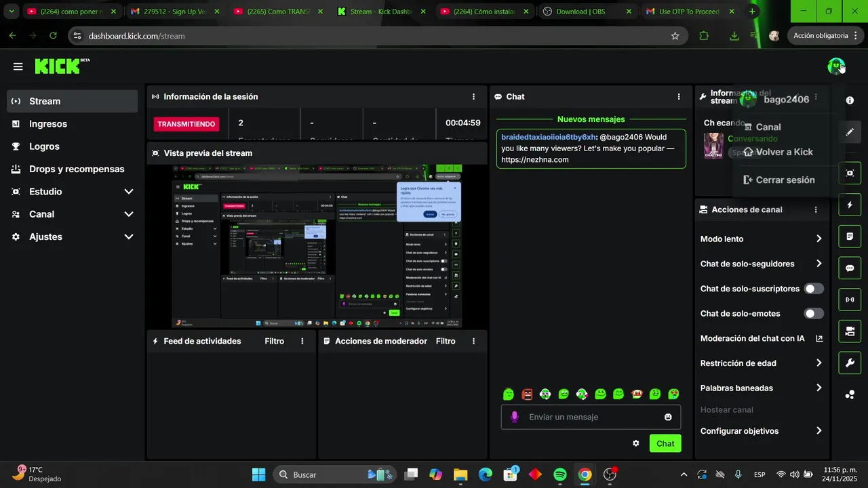Open Modo lento options arrow
This screenshot has width=868, height=488.
pos(818,239)
